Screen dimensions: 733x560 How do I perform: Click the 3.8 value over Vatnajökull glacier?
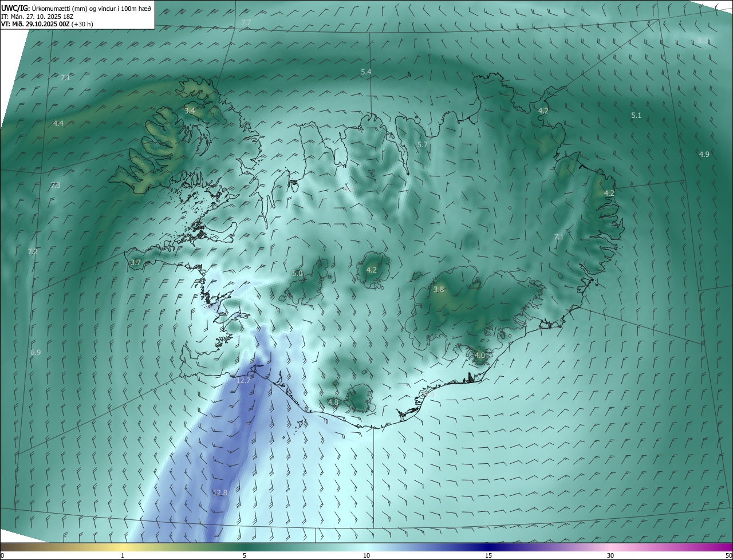click(439, 290)
